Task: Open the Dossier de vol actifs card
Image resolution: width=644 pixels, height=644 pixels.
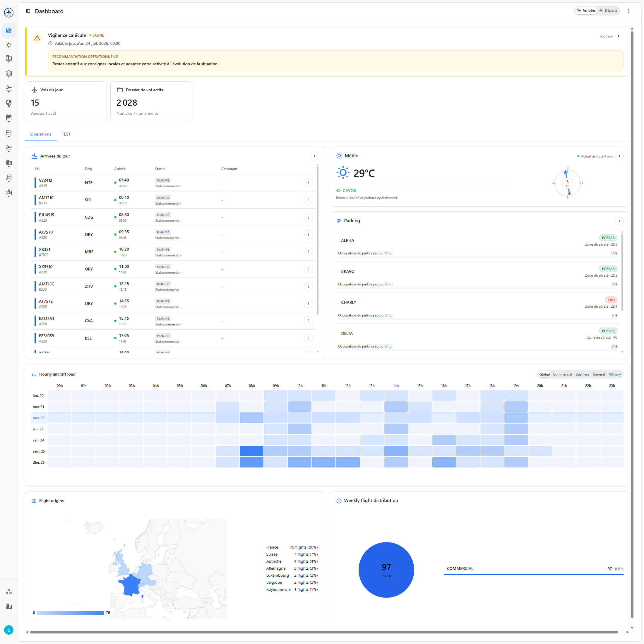Action: [x=151, y=101]
